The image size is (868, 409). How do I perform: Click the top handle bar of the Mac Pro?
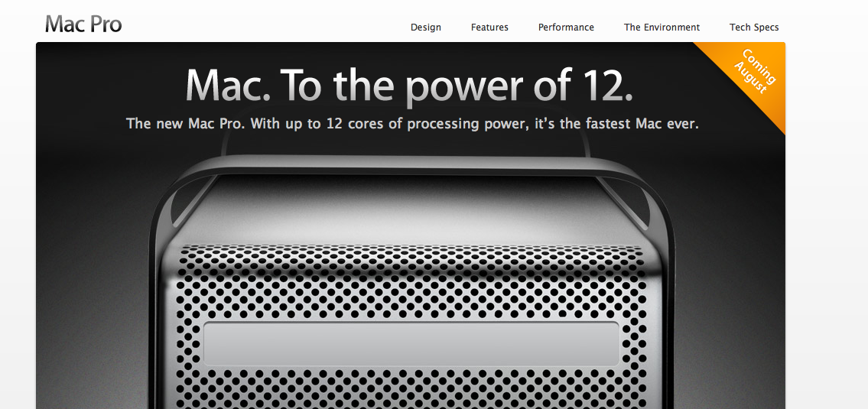click(x=410, y=165)
